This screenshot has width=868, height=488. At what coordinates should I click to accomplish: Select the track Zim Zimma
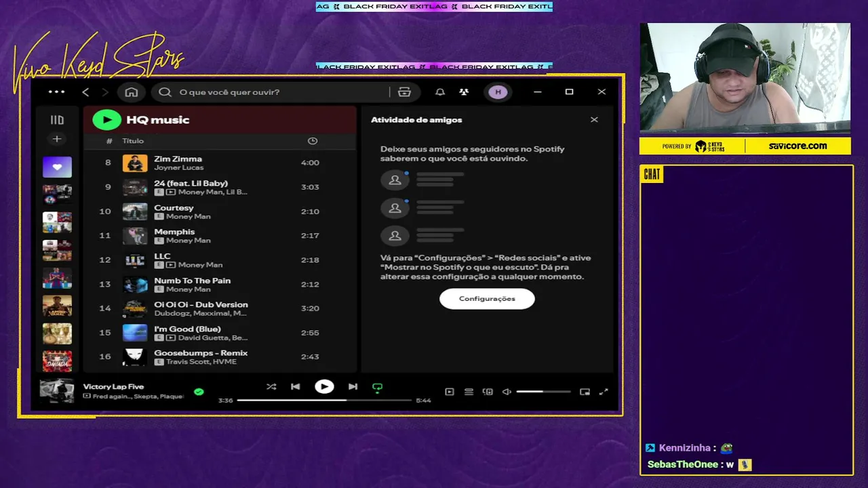point(220,163)
